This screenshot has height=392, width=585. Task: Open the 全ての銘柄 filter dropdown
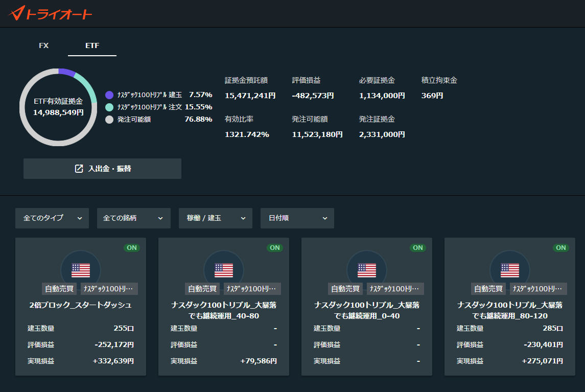pos(133,218)
